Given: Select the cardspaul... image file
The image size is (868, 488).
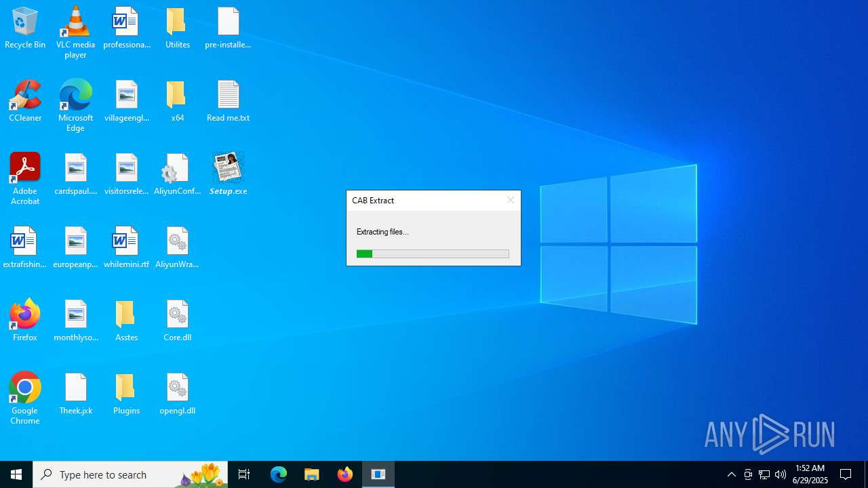Looking at the screenshot, I should (x=75, y=174).
